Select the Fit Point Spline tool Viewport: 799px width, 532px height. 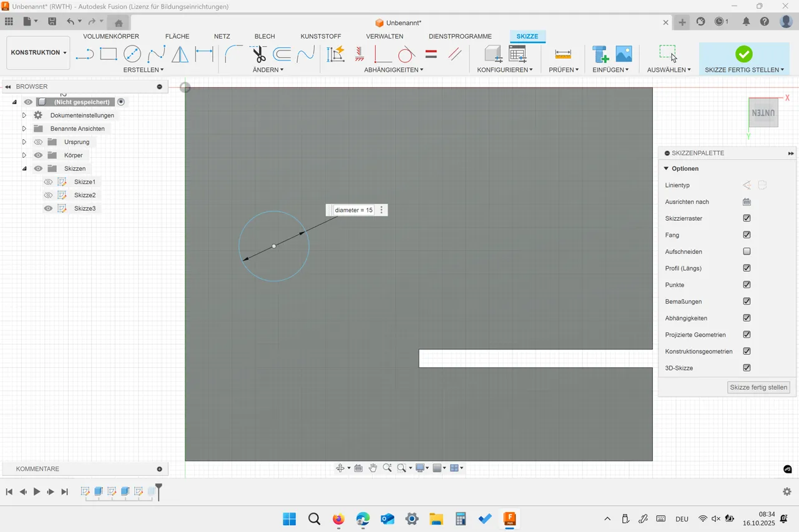[156, 54]
